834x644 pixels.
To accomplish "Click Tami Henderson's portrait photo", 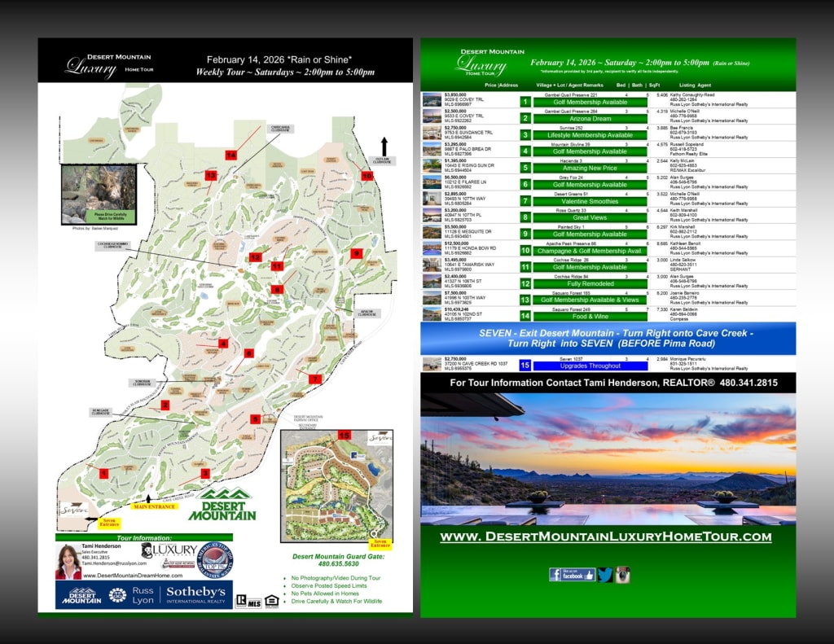I will coord(68,561).
